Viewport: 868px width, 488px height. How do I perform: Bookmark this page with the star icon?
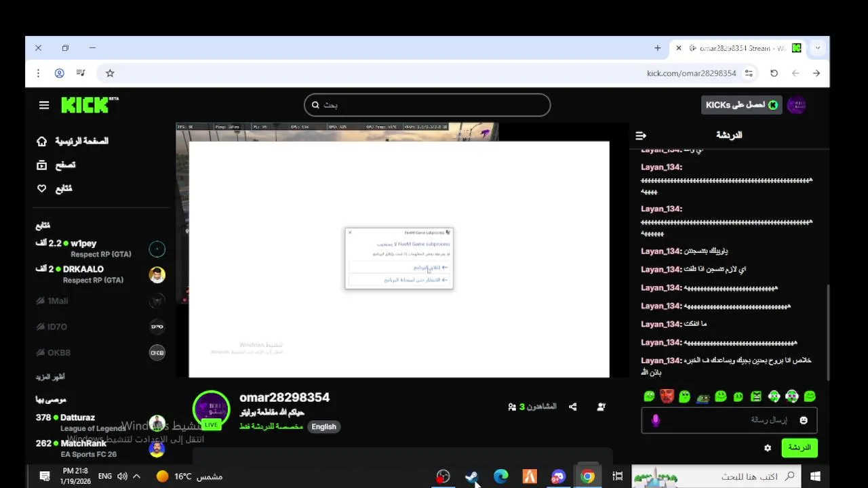coord(110,73)
